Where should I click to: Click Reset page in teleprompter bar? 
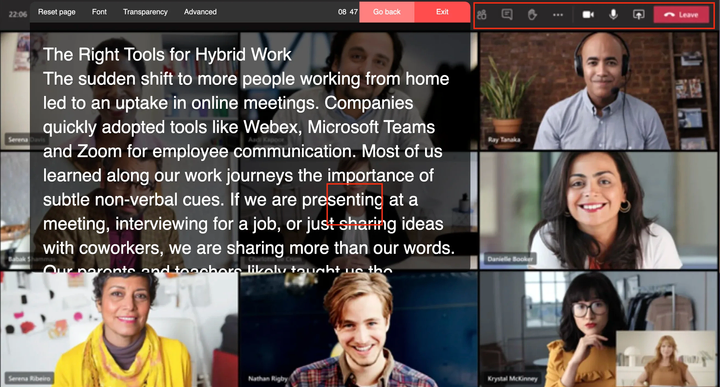[56, 12]
